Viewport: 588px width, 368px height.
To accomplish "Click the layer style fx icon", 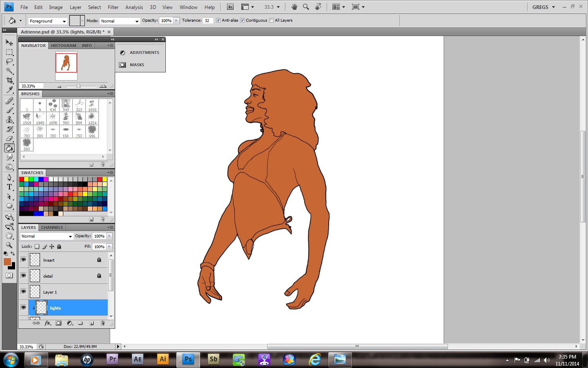I will [x=47, y=323].
